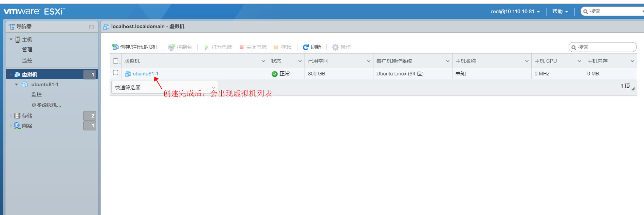Screen dimensions: 644x215
Task: Open the 客户机操作系统 column dropdown arrow
Action: pyautogui.click(x=447, y=61)
